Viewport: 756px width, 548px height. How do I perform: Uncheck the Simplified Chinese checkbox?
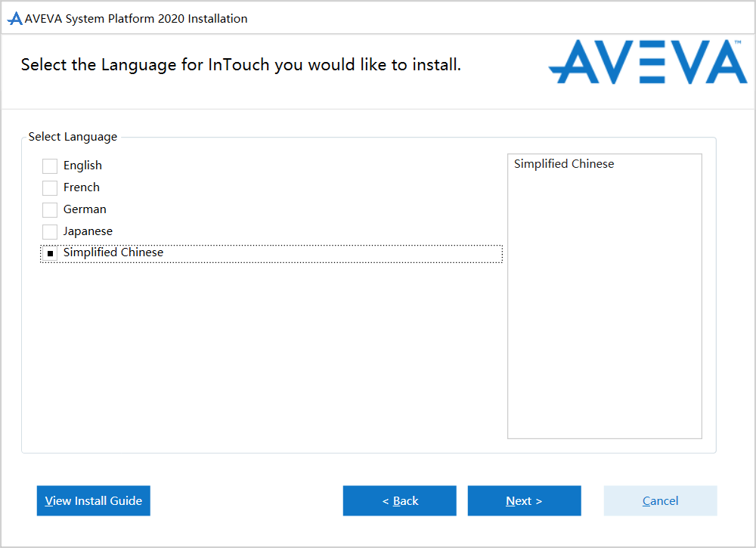click(50, 254)
